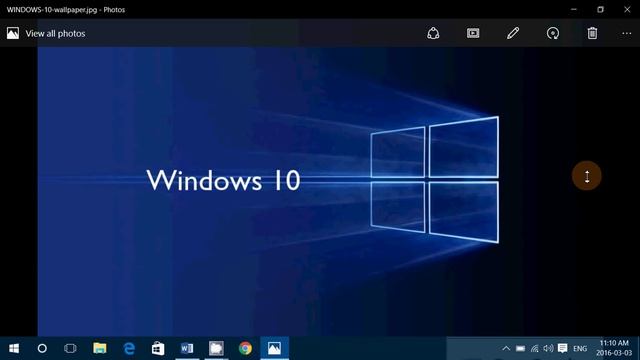Viewport: 640px width, 360px height.
Task: Start the slideshow from the toolbar
Action: 473,33
